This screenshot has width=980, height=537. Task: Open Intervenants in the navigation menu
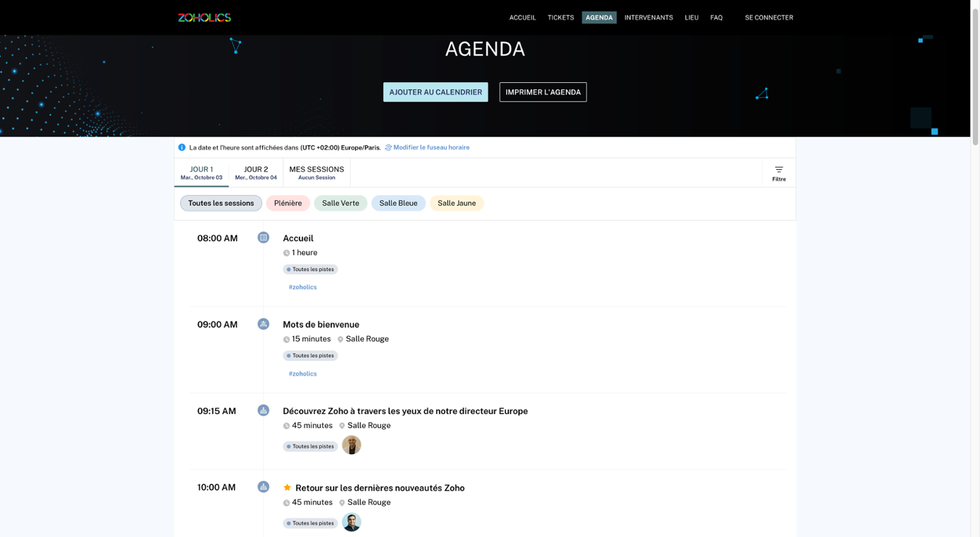[x=648, y=18]
